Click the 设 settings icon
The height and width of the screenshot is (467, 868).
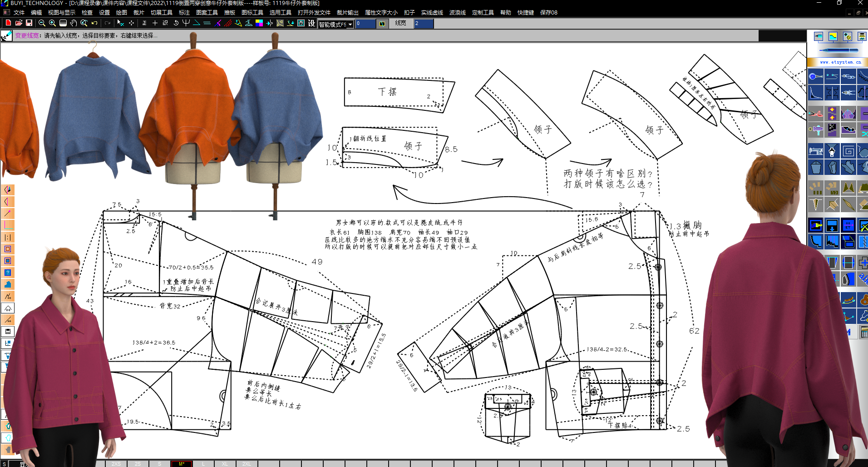point(311,23)
